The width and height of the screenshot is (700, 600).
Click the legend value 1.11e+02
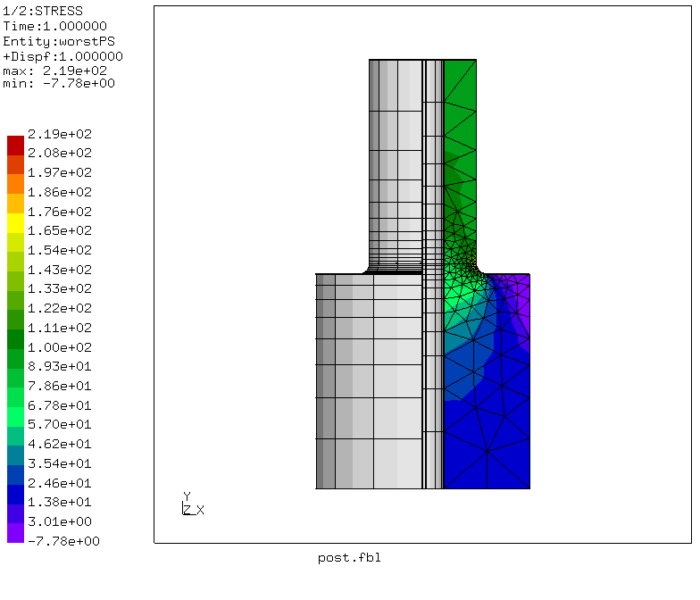(60, 328)
